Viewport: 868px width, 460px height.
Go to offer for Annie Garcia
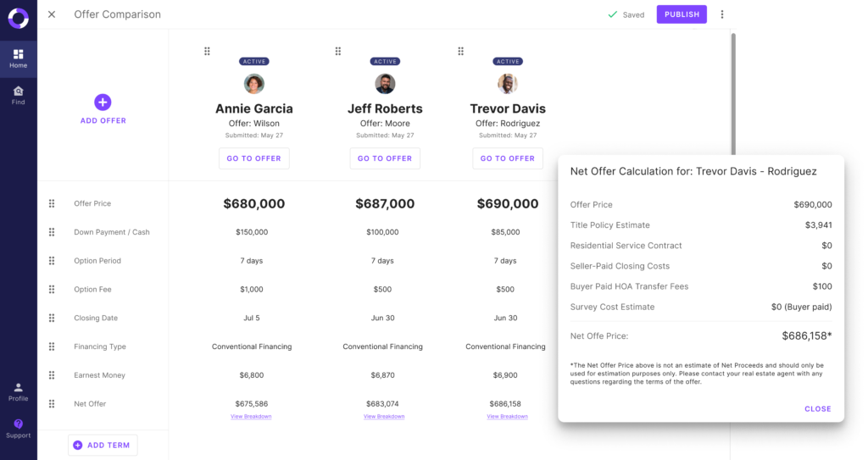tap(254, 158)
